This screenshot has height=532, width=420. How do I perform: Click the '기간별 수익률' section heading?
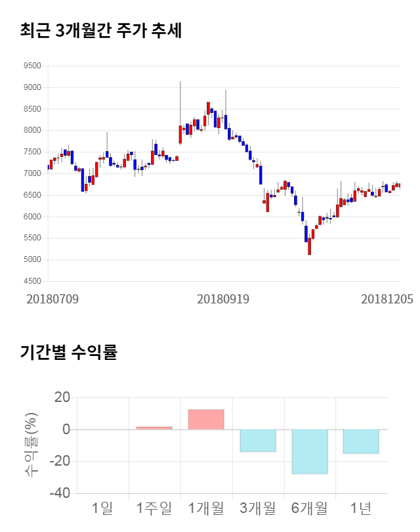[68, 352]
